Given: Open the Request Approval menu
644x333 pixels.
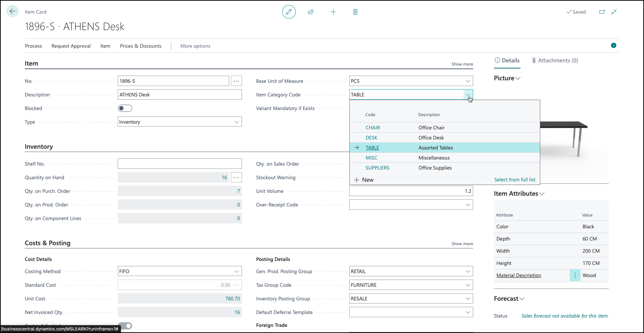Looking at the screenshot, I should (x=71, y=46).
